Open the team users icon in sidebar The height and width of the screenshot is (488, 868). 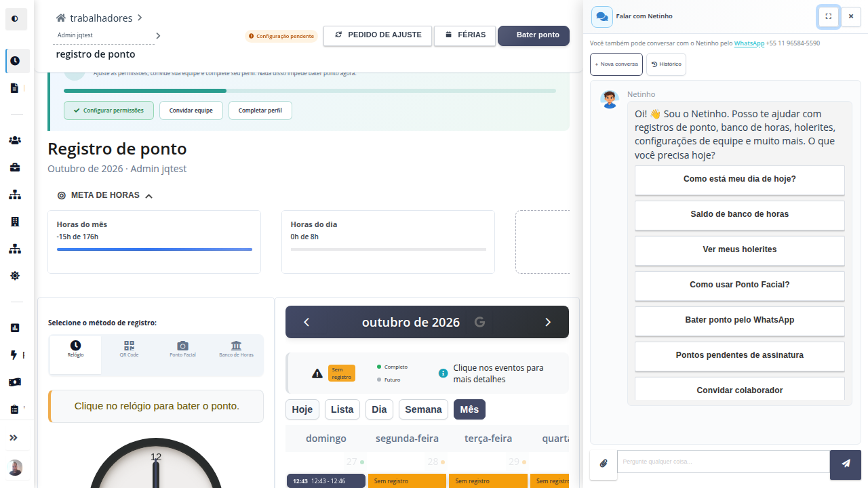pyautogui.click(x=15, y=140)
